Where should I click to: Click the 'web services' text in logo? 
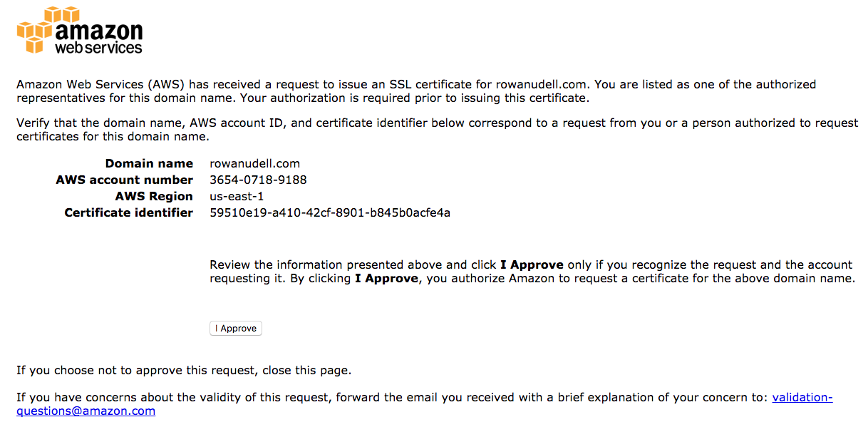pos(99,48)
